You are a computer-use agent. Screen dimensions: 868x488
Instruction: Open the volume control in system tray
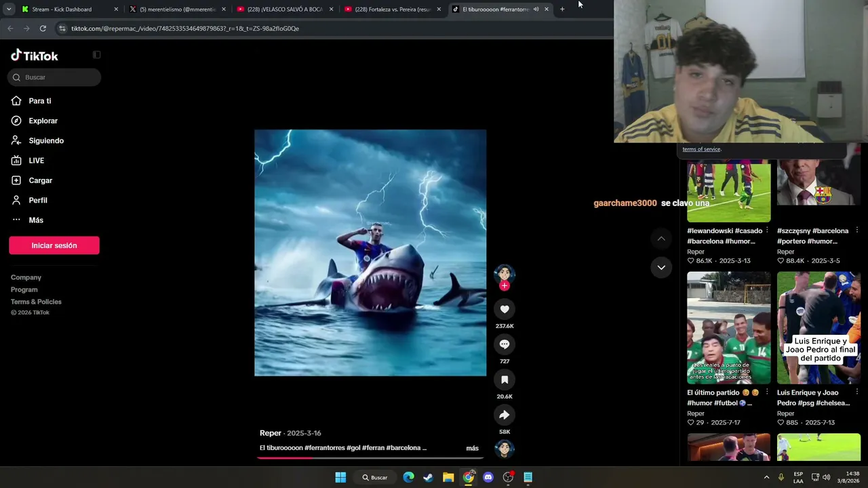point(826,477)
